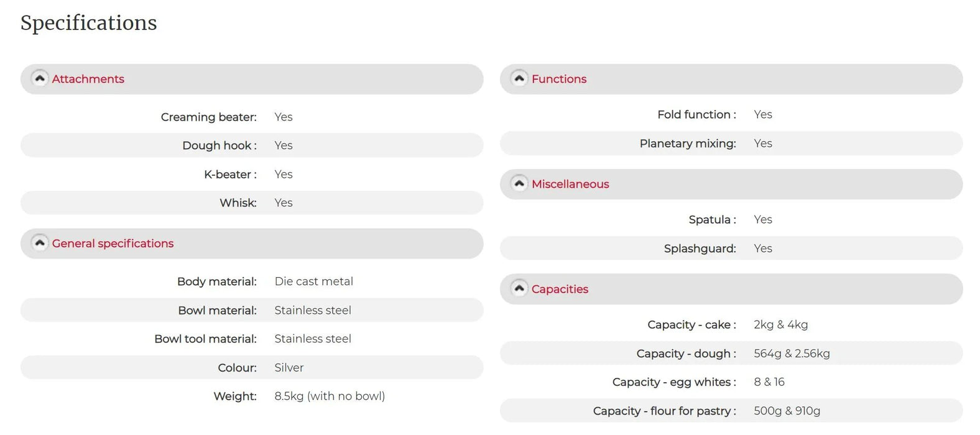This screenshot has height=435, width=980.
Task: Click the 564g & 2.56kg dough capacity value
Action: tap(792, 354)
